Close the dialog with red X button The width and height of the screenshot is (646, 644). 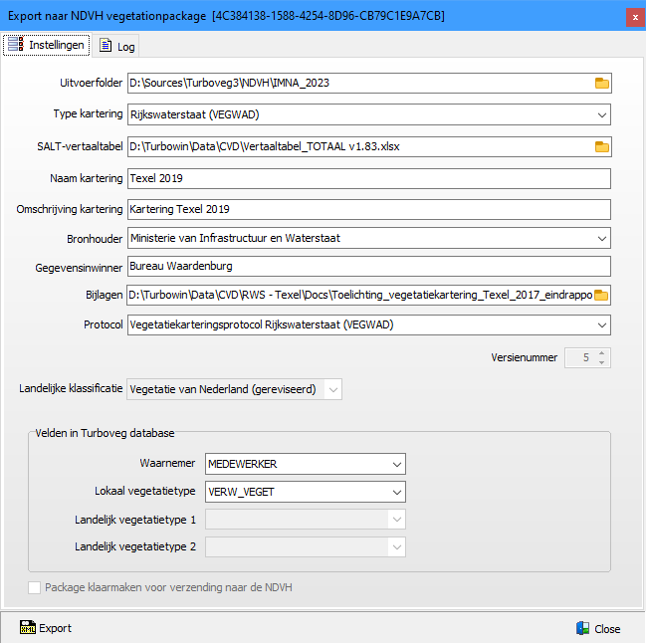pyautogui.click(x=635, y=16)
